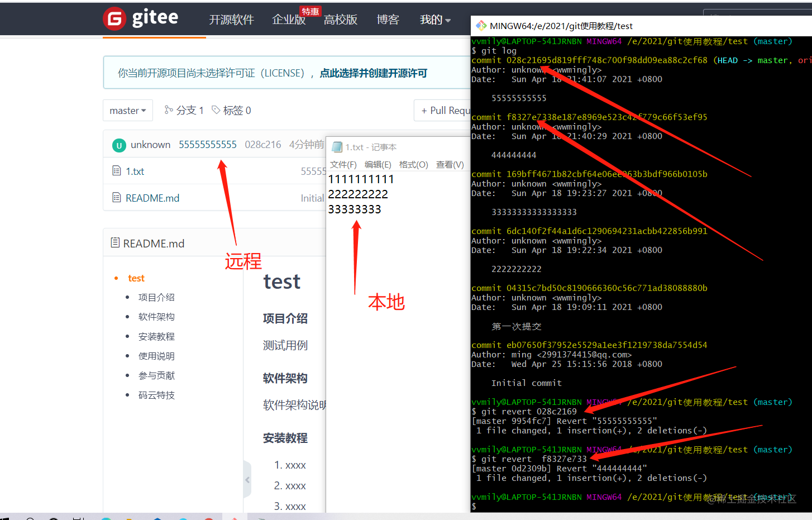Viewport: 812px width, 520px height.
Task: Open the 1.txt file icon in repository list
Action: point(117,170)
